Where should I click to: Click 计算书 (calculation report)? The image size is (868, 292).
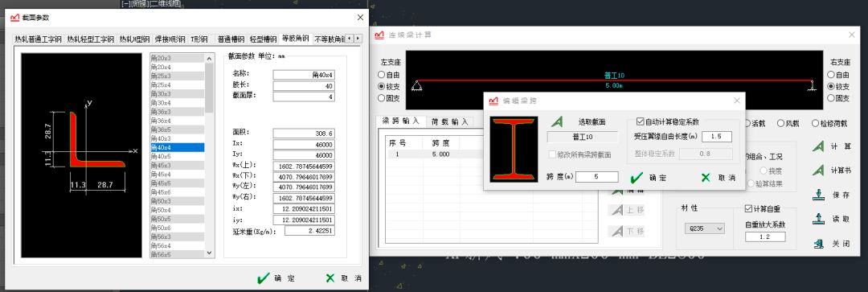832,170
